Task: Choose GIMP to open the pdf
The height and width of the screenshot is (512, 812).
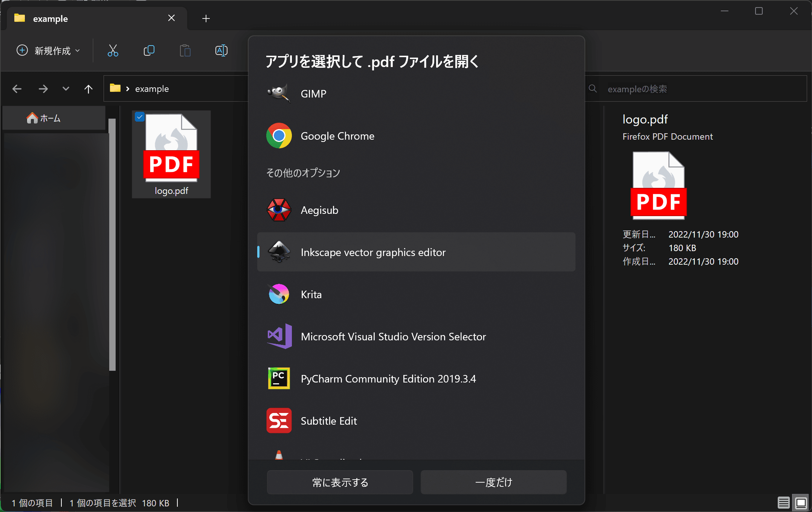Action: click(416, 94)
